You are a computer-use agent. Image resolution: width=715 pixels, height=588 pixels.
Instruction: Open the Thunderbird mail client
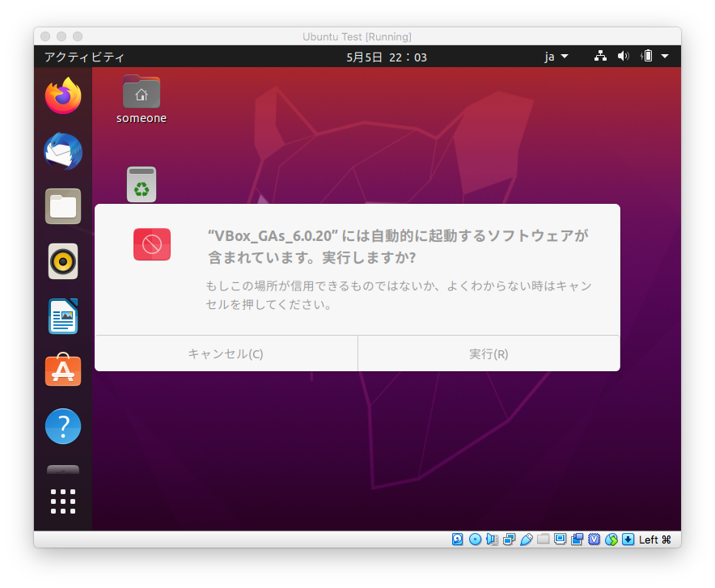point(62,151)
